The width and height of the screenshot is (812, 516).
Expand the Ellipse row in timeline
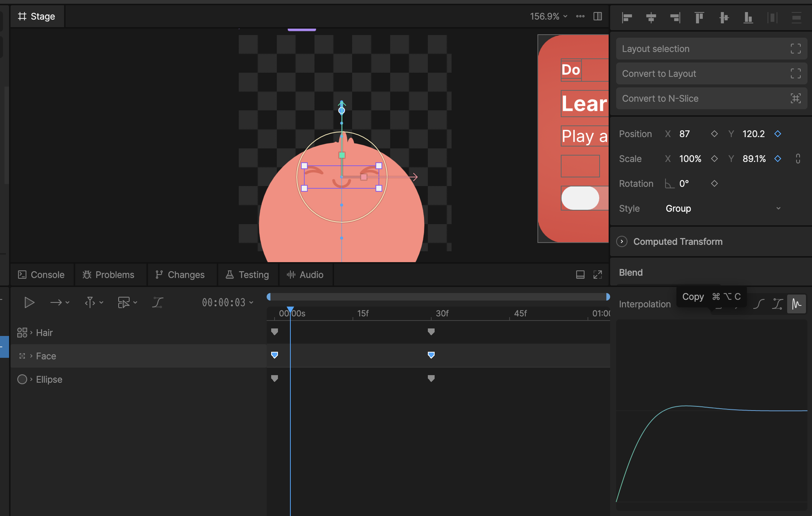[x=31, y=379]
